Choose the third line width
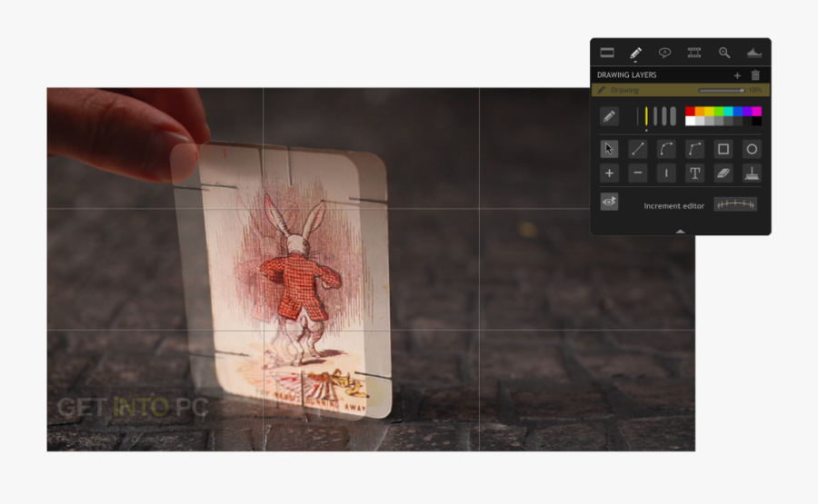This screenshot has width=818, height=504. pyautogui.click(x=655, y=115)
